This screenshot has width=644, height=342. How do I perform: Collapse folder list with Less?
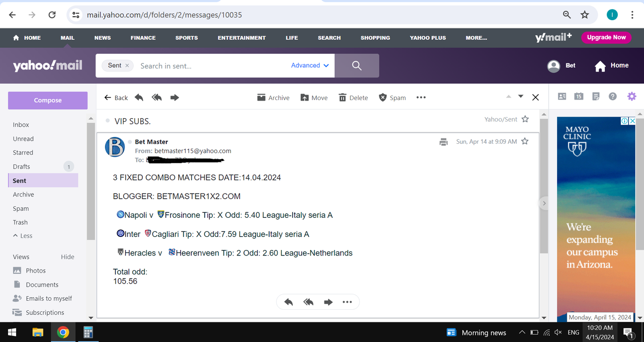pyautogui.click(x=23, y=236)
